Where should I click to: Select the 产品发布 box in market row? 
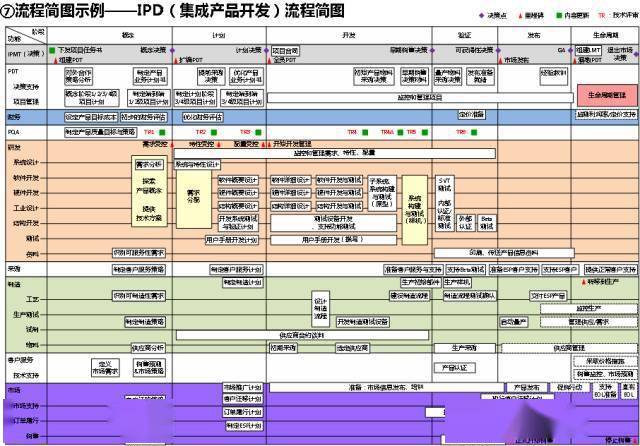coord(527,387)
